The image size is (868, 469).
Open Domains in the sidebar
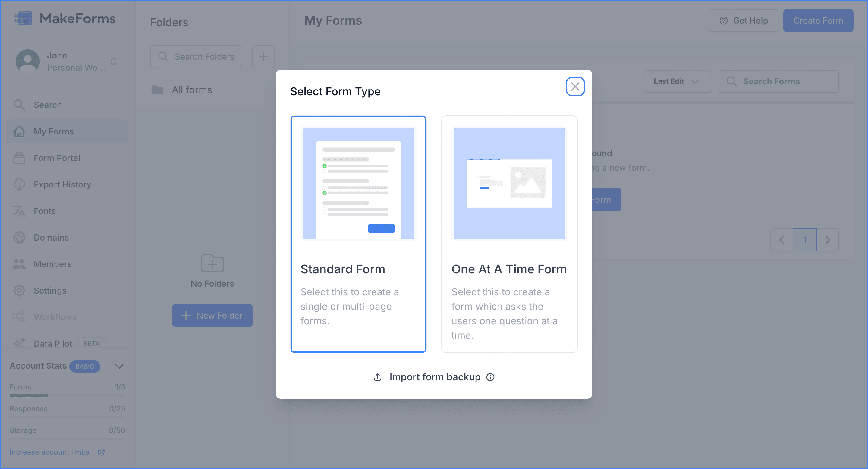coord(68,238)
